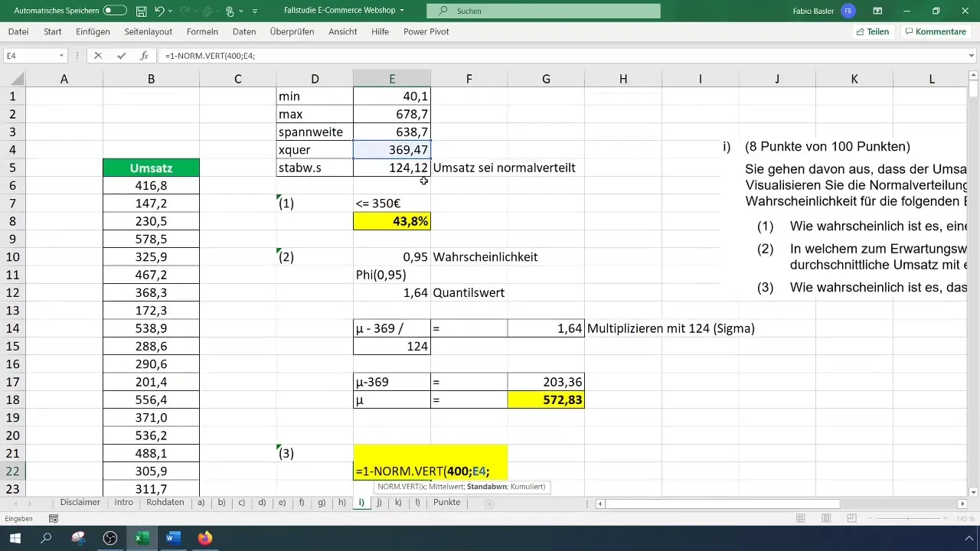Click the Save icon in title bar
Viewport: 980px width, 551px height.
pyautogui.click(x=142, y=11)
